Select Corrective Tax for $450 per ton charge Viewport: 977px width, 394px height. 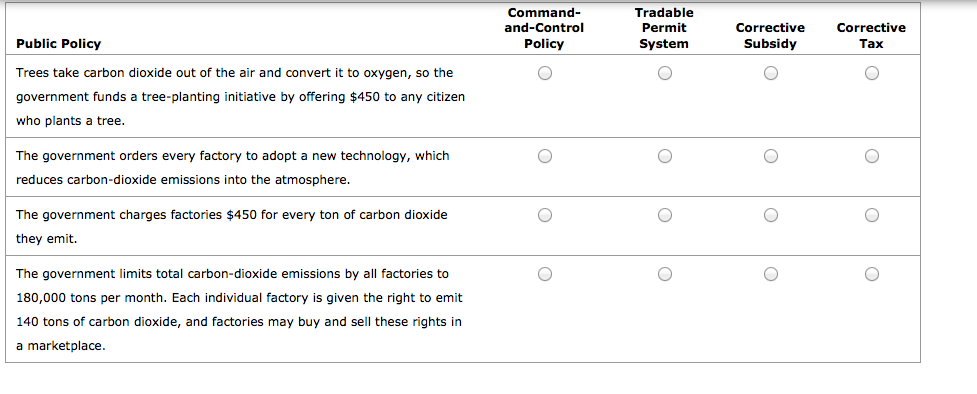tap(872, 215)
